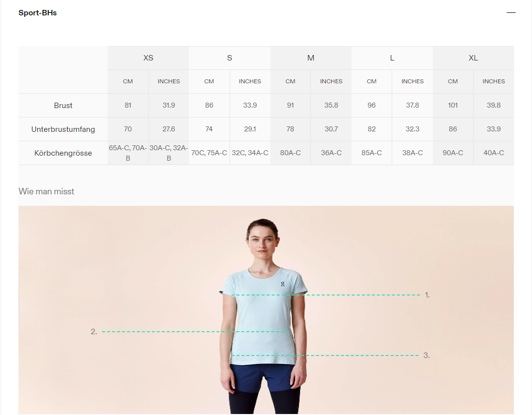Click the model photo's face
This screenshot has width=532, height=415.
[x=262, y=242]
